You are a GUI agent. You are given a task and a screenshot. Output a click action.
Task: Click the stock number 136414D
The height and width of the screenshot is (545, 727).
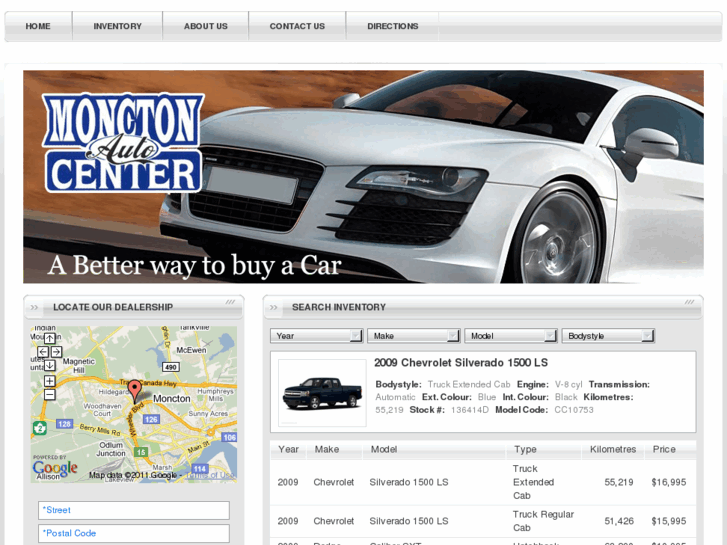pyautogui.click(x=470, y=410)
